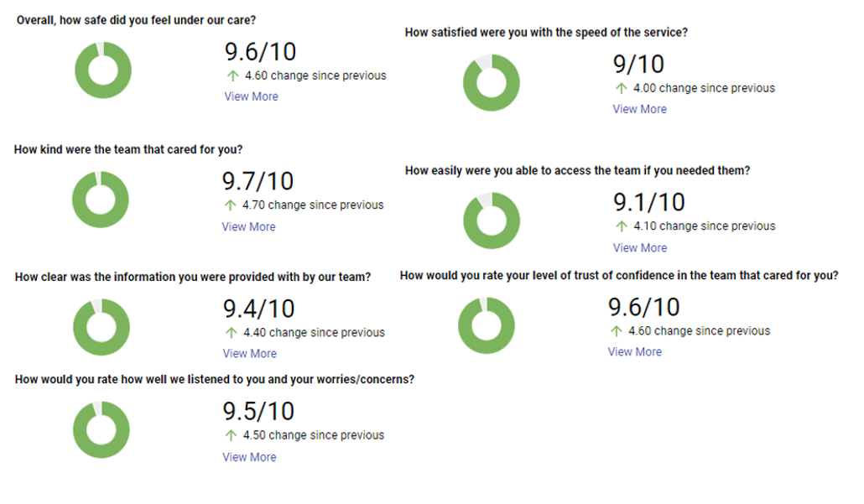Screen dimensions: 864x504
Task: Click the green up arrow beside 4.70 change
Action: click(x=231, y=205)
